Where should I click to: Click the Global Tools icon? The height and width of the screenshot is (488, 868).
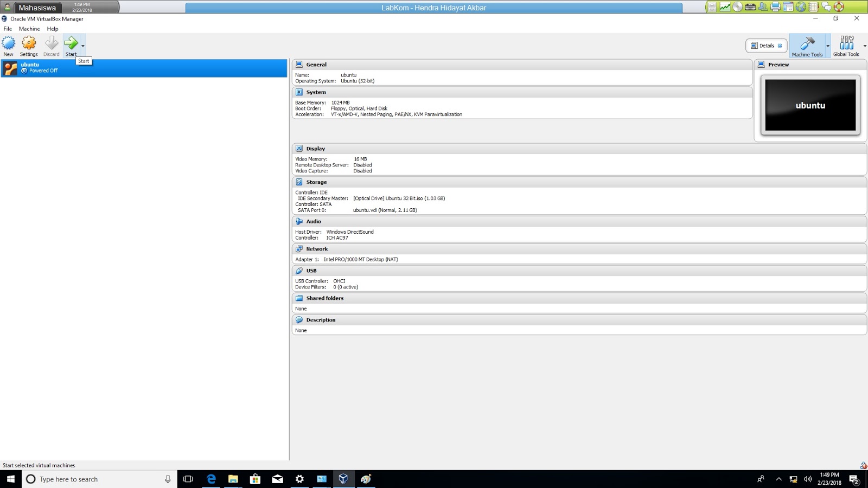846,45
